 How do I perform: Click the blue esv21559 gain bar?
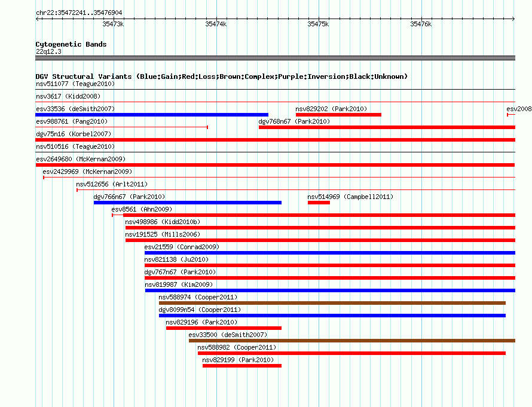tap(330, 253)
